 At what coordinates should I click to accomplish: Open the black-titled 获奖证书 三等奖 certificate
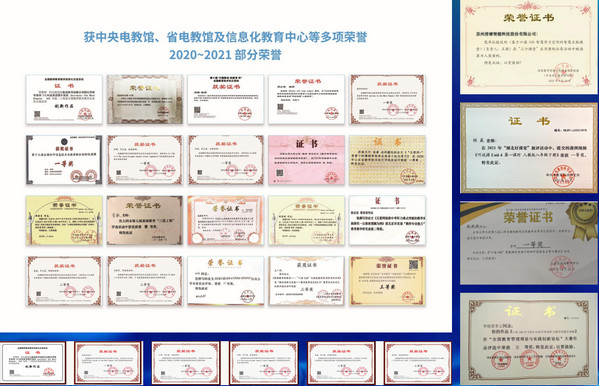click(x=306, y=281)
